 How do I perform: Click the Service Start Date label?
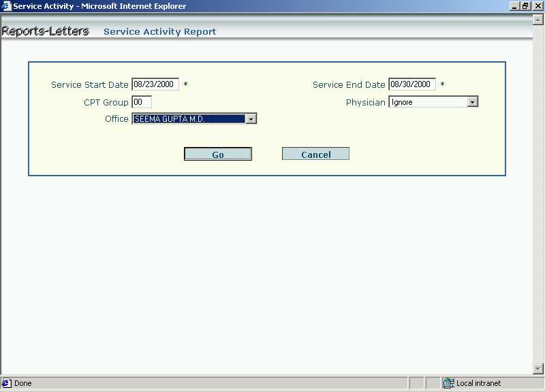90,84
